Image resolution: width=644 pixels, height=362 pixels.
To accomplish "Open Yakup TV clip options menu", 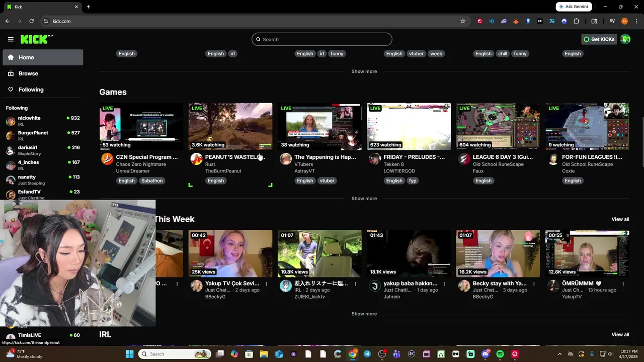I will 266,284.
